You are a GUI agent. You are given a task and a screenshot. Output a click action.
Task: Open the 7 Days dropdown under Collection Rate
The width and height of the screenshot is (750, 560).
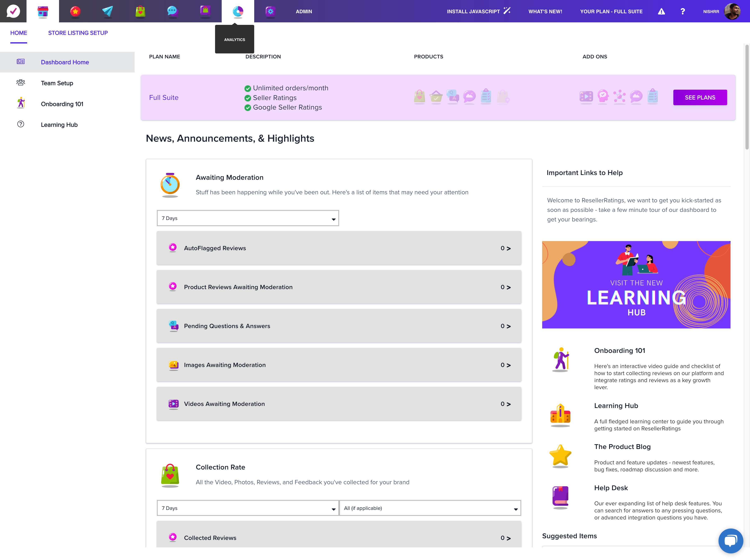[x=248, y=508]
